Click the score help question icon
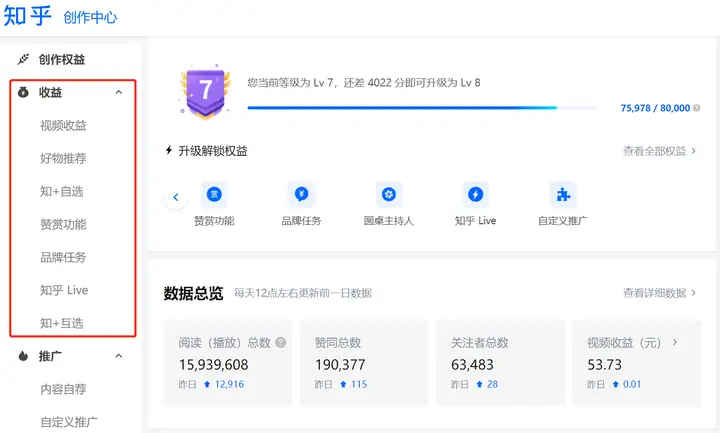Image resolution: width=720 pixels, height=433 pixels. [697, 108]
